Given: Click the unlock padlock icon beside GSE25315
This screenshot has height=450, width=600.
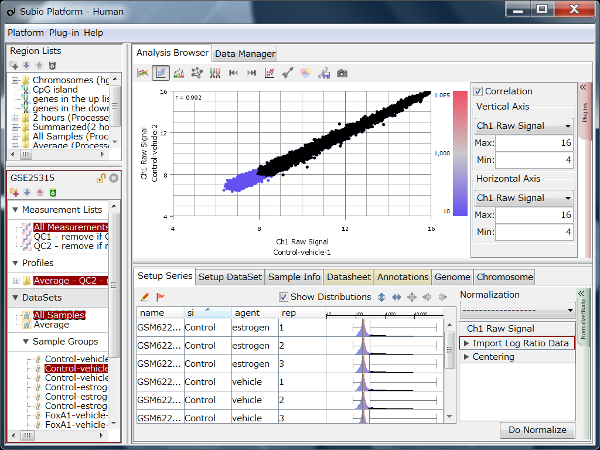Looking at the screenshot, I should point(101,177).
